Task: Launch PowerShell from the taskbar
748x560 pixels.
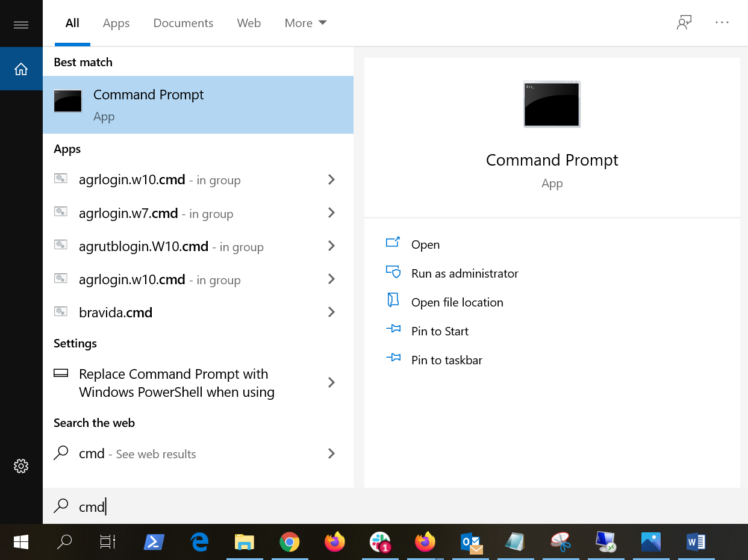Action: [154, 543]
